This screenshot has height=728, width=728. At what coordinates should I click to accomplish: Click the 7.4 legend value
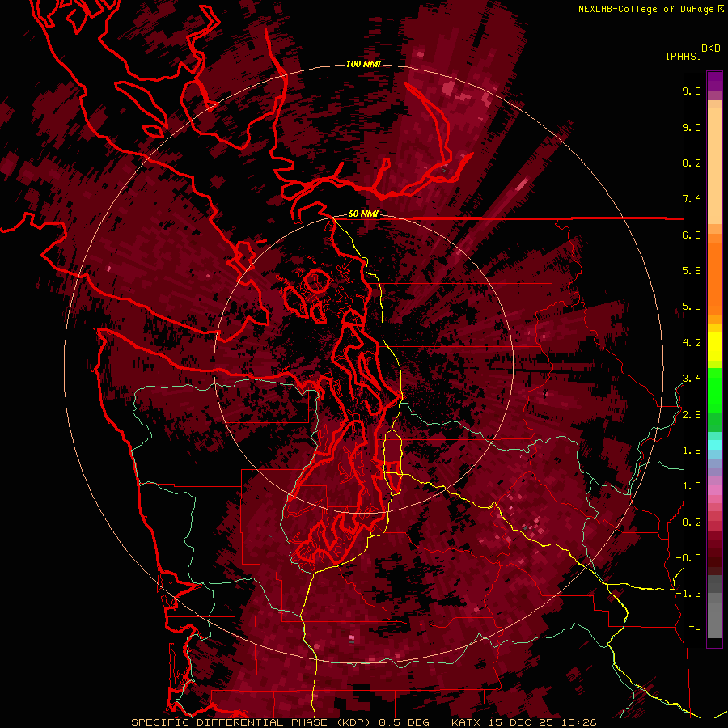[692, 199]
